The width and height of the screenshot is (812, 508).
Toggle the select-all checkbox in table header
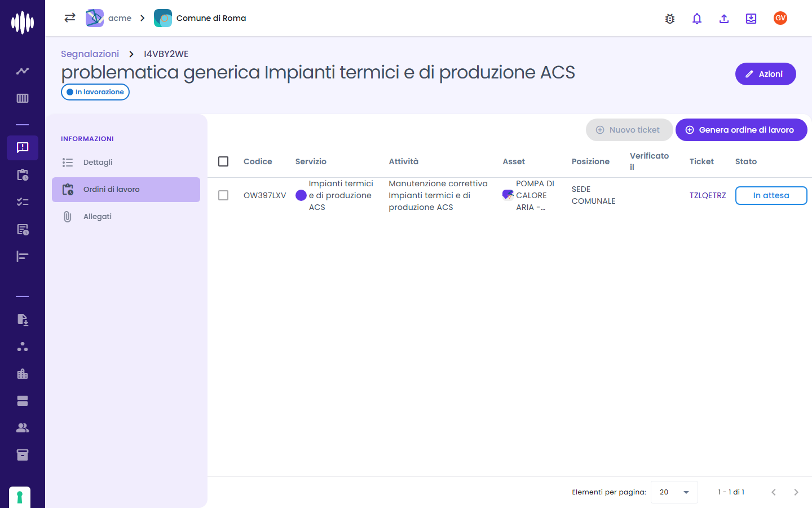[x=223, y=161]
